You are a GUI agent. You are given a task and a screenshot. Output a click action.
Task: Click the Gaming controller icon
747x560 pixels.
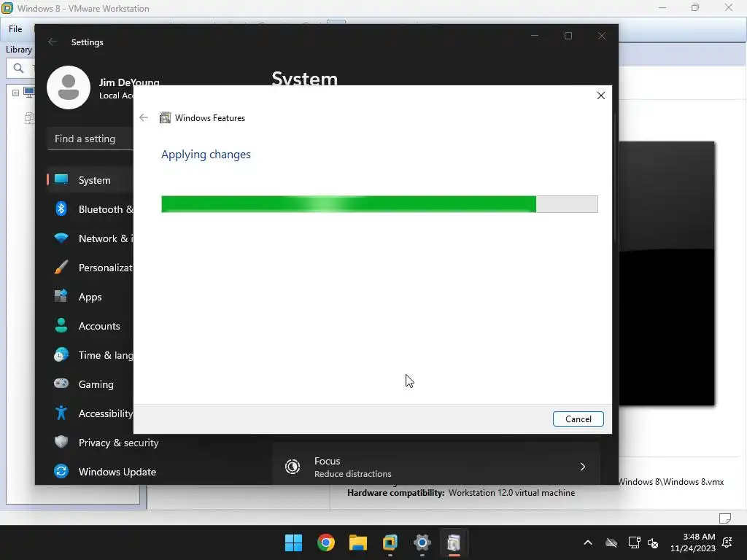tap(61, 384)
